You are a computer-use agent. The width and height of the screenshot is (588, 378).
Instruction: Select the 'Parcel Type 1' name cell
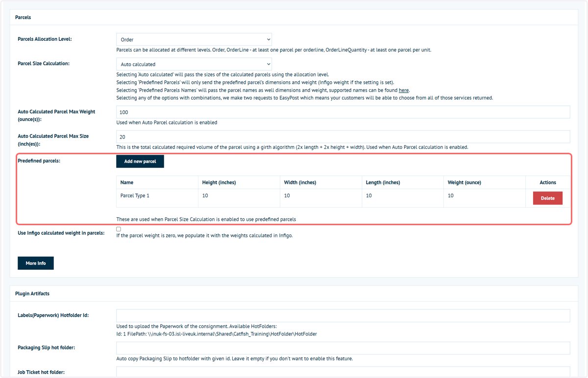157,198
